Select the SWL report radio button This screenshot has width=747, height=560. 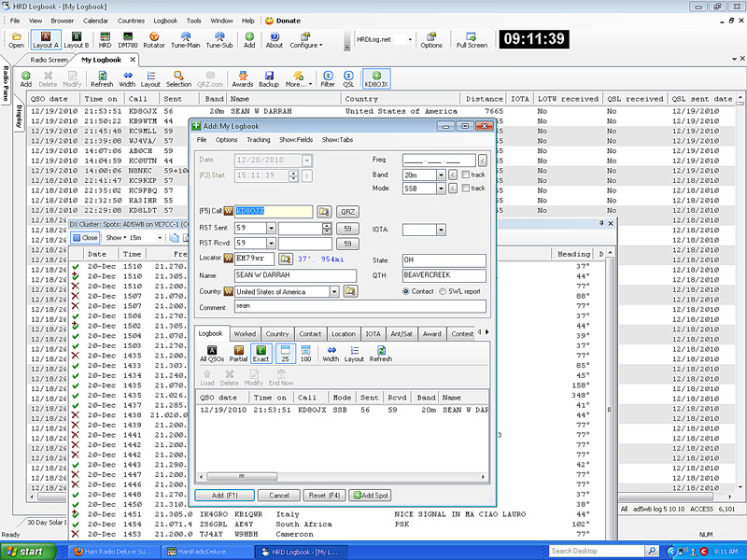pyautogui.click(x=443, y=291)
